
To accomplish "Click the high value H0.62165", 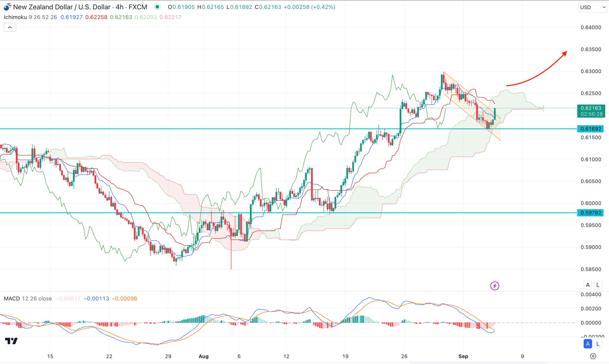I will click(x=210, y=7).
